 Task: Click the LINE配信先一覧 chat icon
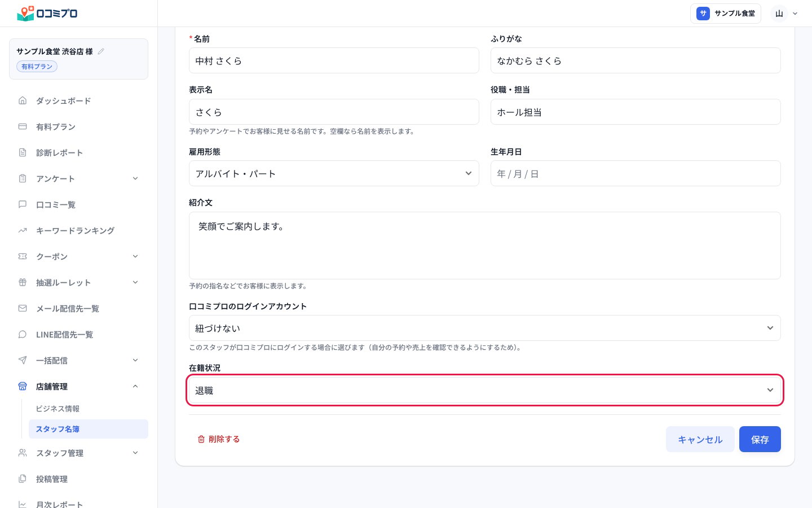click(23, 334)
